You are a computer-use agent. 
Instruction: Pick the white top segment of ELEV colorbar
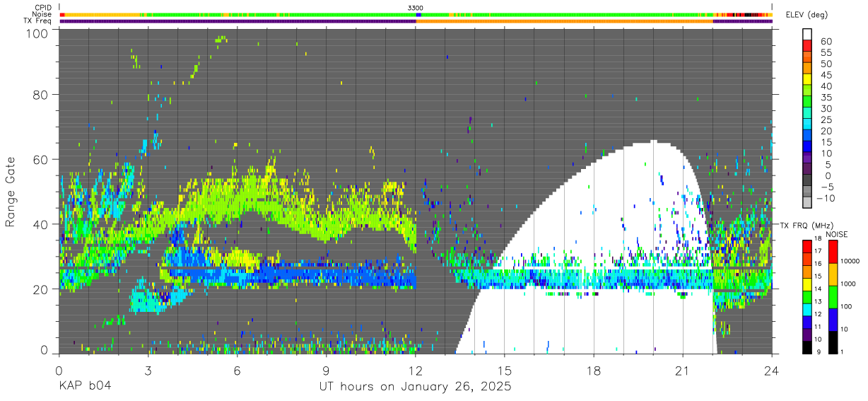807,34
